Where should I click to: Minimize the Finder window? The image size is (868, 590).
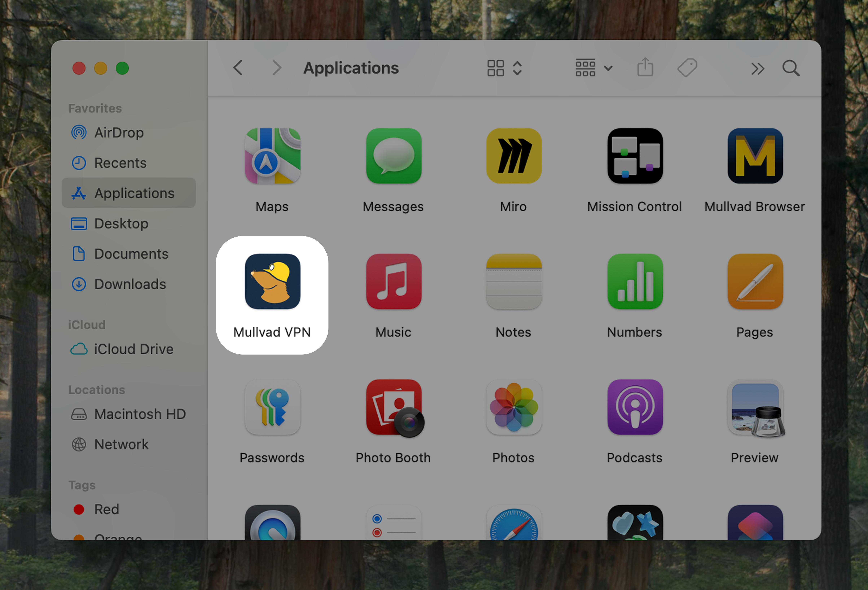coord(100,68)
